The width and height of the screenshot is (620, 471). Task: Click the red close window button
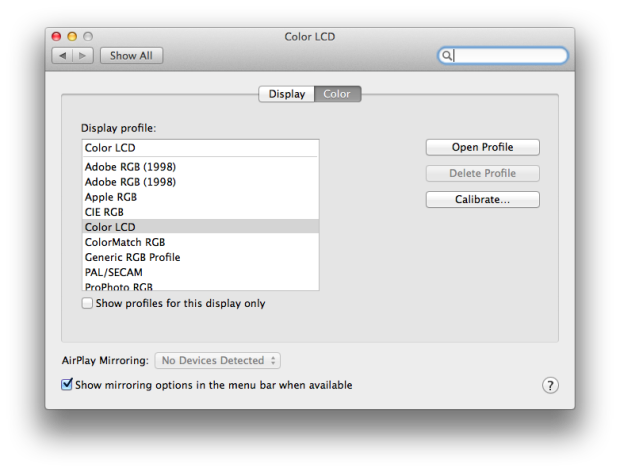tap(56, 36)
